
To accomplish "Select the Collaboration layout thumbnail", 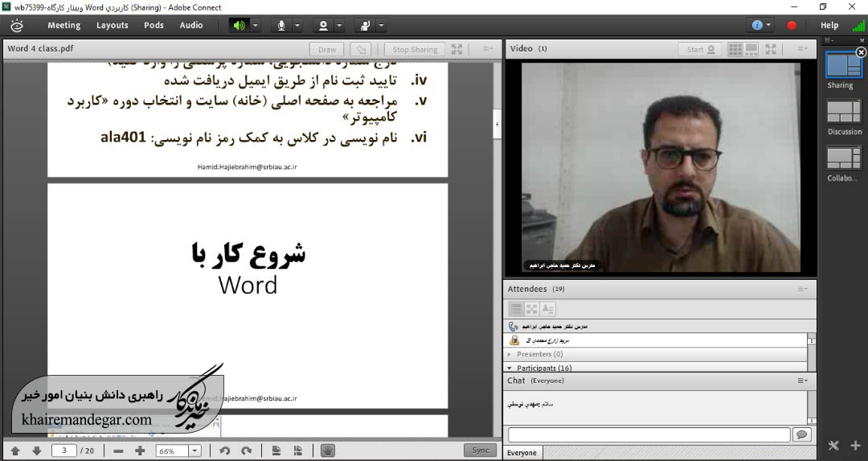I will [x=844, y=158].
